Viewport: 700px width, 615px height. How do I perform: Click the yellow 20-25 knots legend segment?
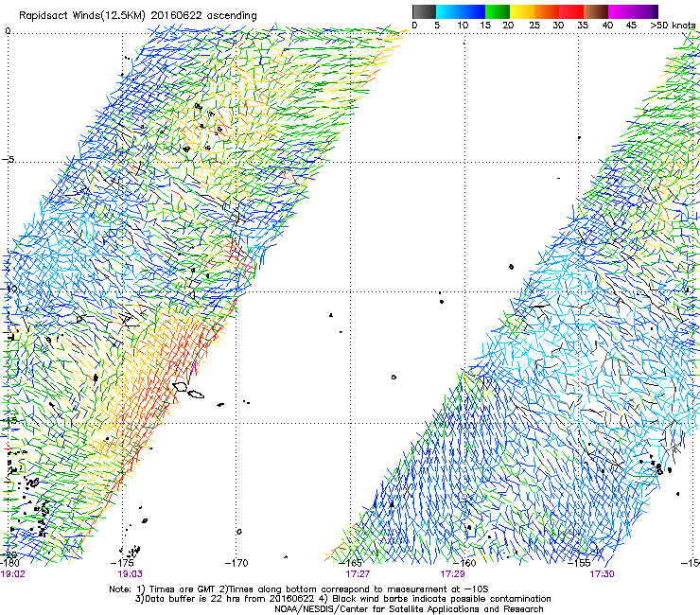(522, 11)
